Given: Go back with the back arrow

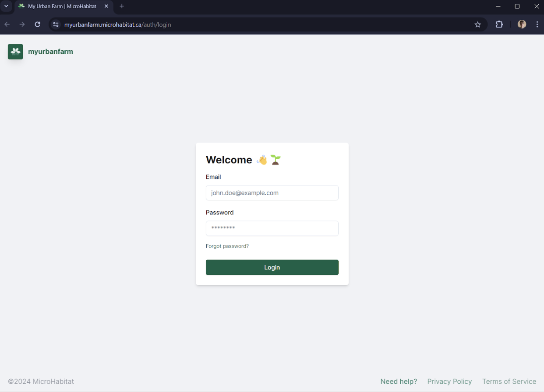Looking at the screenshot, I should point(7,24).
